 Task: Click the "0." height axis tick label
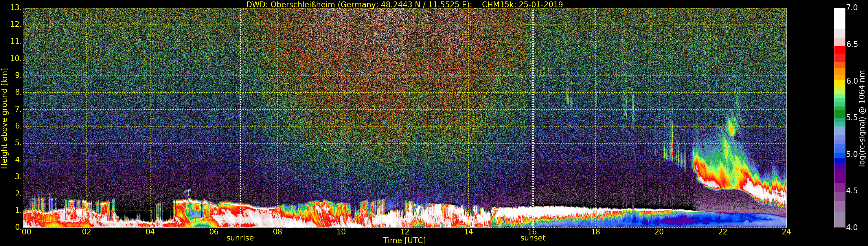pos(18,227)
